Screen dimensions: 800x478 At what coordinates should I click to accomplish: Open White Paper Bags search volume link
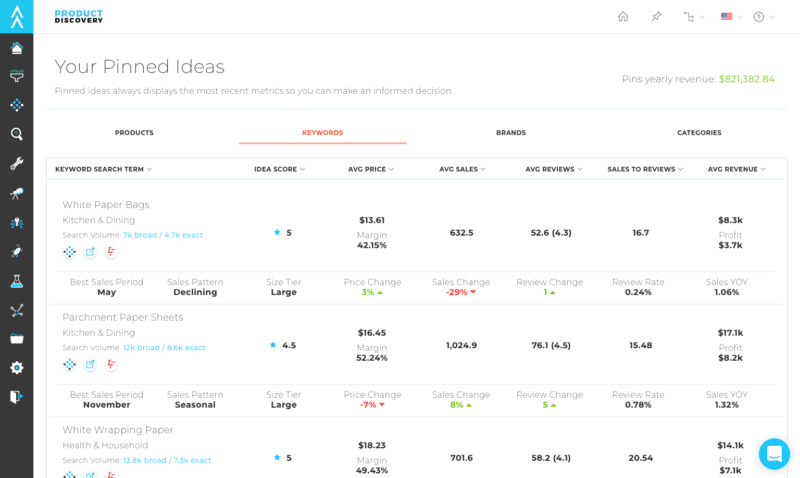162,235
